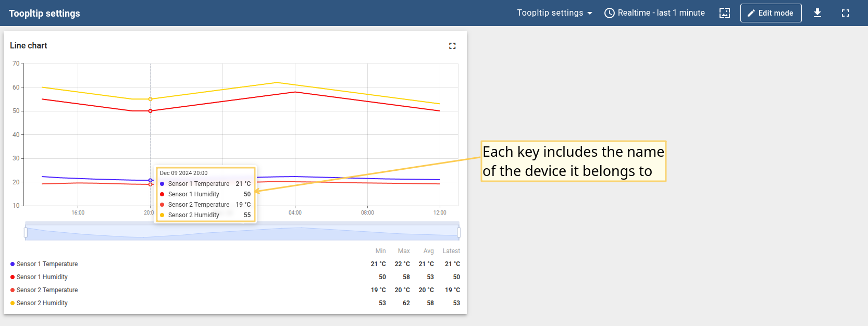The height and width of the screenshot is (326, 868).
Task: Hide the Sensor 2 Temperature series
Action: pyautogui.click(x=47, y=290)
